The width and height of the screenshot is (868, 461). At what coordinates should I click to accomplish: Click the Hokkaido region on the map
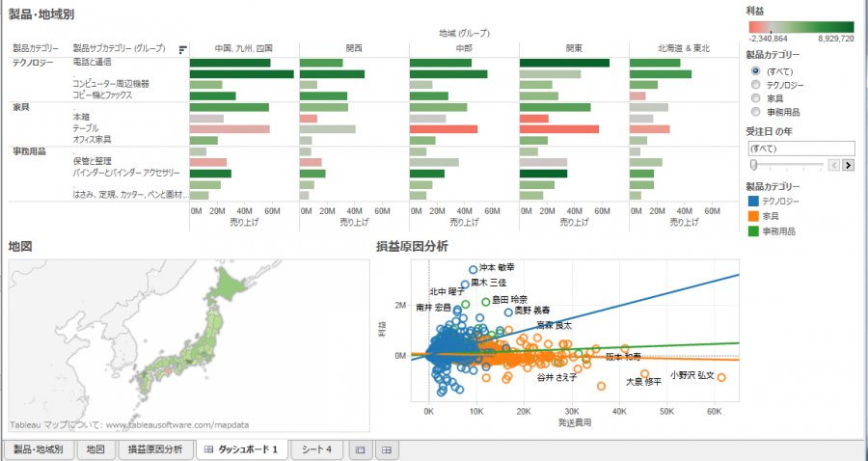(227, 287)
